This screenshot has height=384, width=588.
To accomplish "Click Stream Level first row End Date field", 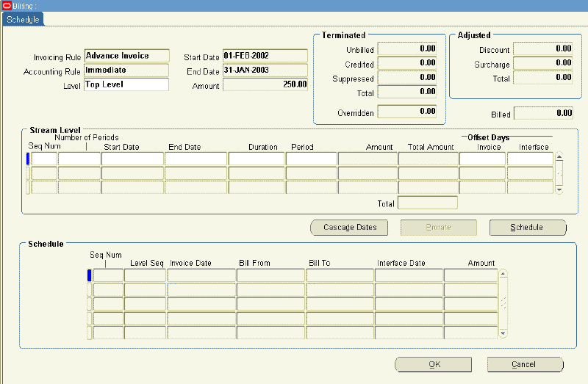I will click(x=196, y=159).
